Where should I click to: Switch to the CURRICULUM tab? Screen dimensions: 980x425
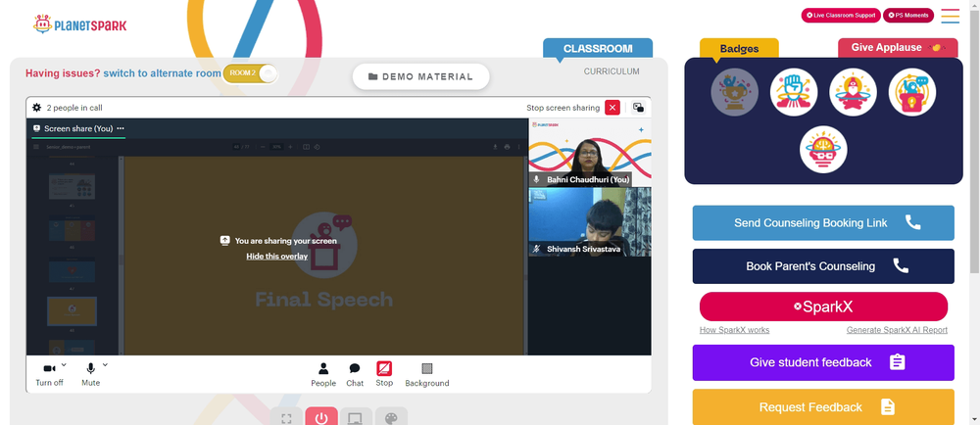tap(612, 71)
